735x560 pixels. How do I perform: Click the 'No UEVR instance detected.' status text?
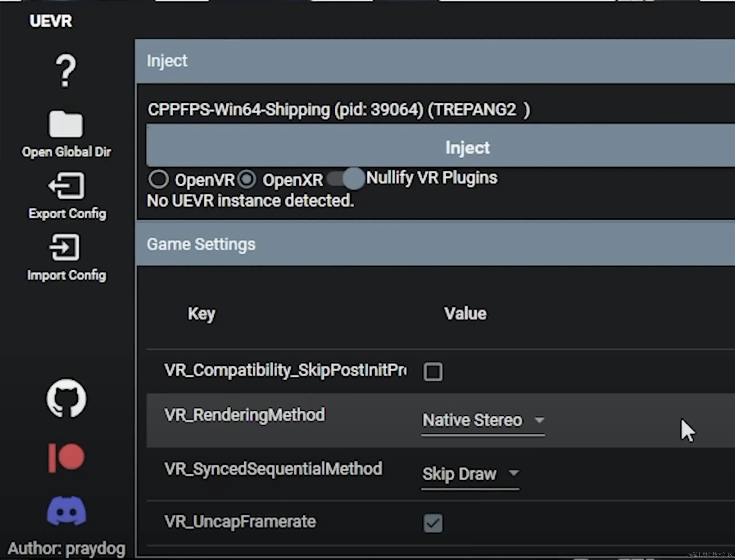point(250,201)
